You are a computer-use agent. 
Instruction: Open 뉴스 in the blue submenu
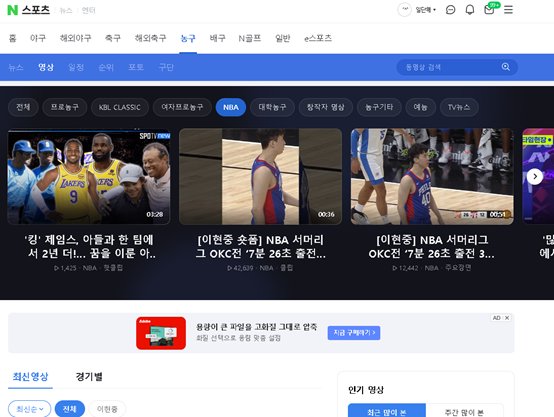coord(16,67)
